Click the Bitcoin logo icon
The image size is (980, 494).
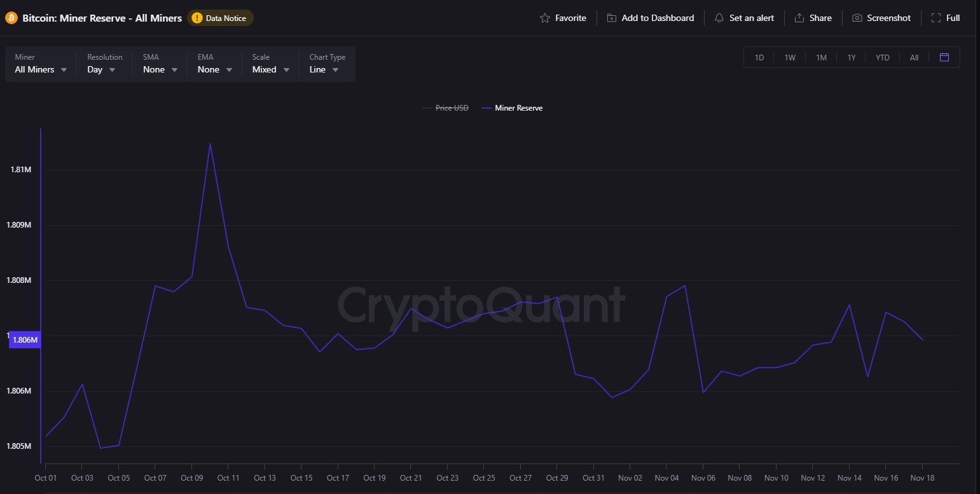[11, 18]
